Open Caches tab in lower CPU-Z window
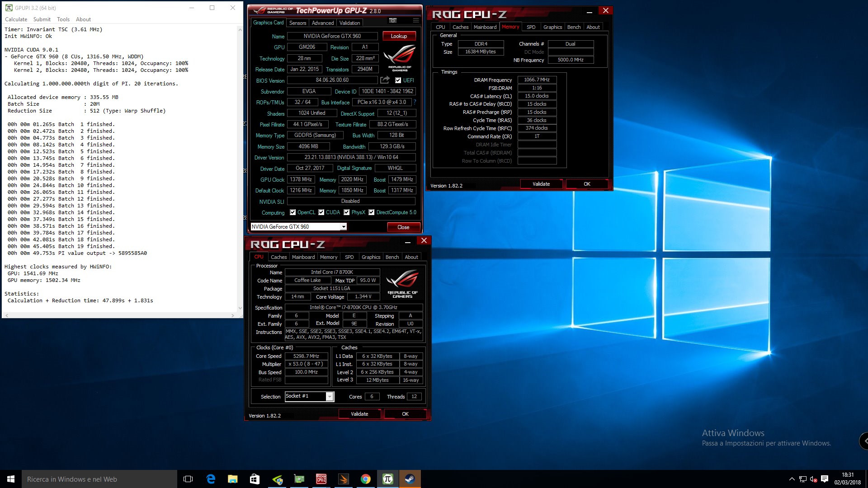The width and height of the screenshot is (868, 488). pos(279,257)
